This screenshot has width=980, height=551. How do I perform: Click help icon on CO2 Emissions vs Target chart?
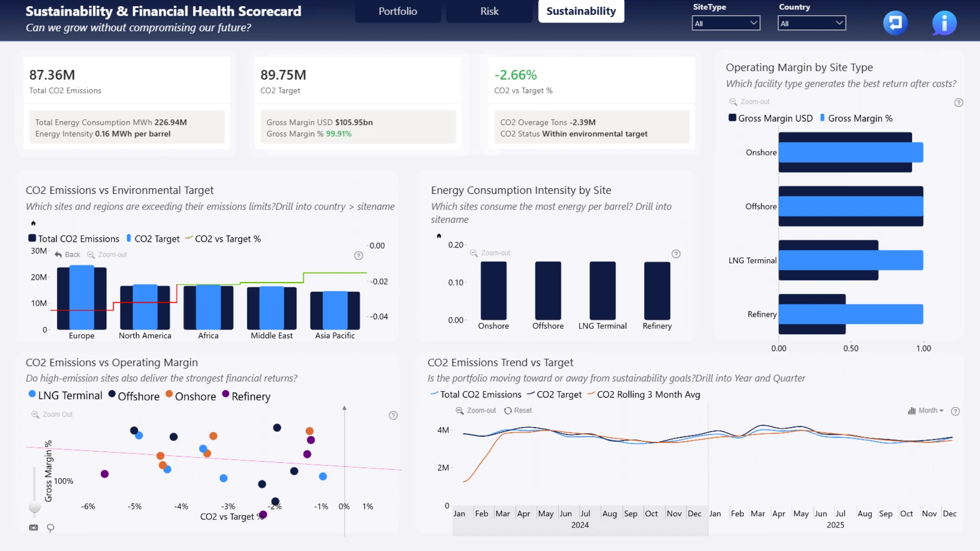[x=358, y=256]
